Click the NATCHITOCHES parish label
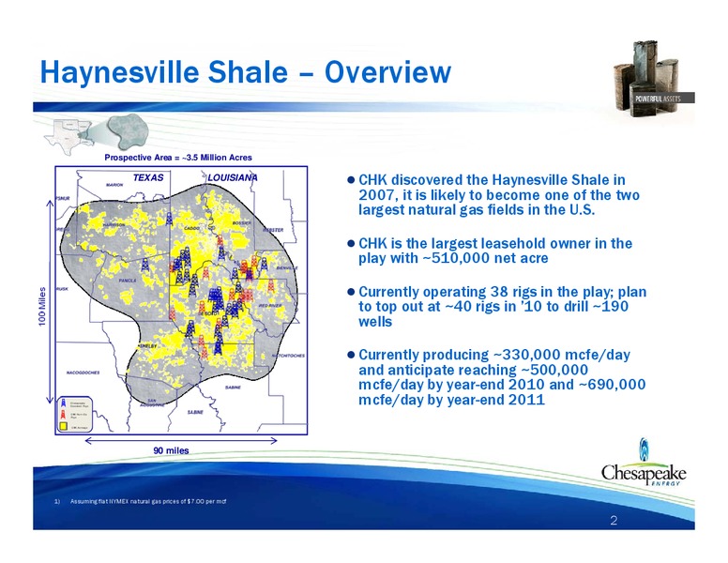728x563 pixels. (x=289, y=356)
